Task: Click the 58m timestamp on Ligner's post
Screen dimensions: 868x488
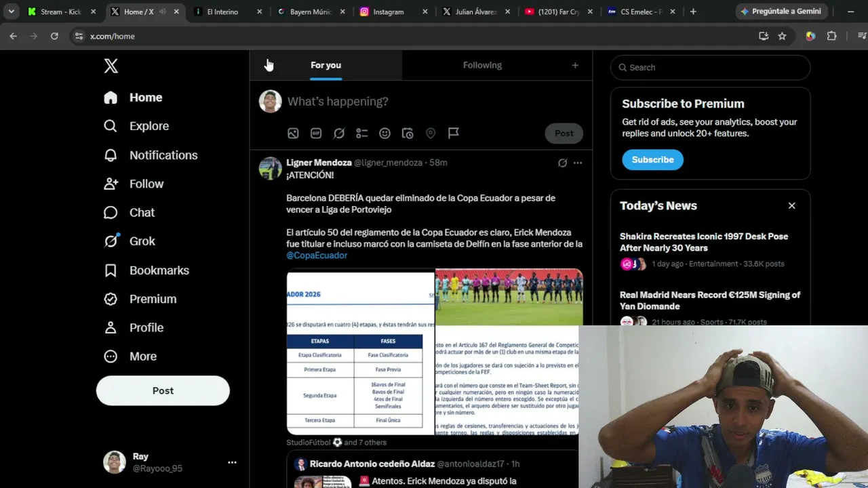Action: click(x=438, y=163)
